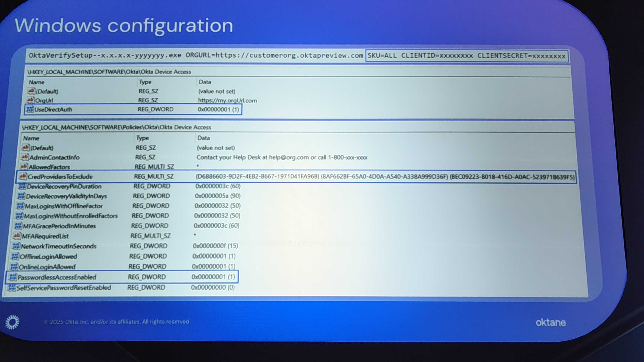
Task: Select the AllowedFactors value name
Action: point(49,167)
